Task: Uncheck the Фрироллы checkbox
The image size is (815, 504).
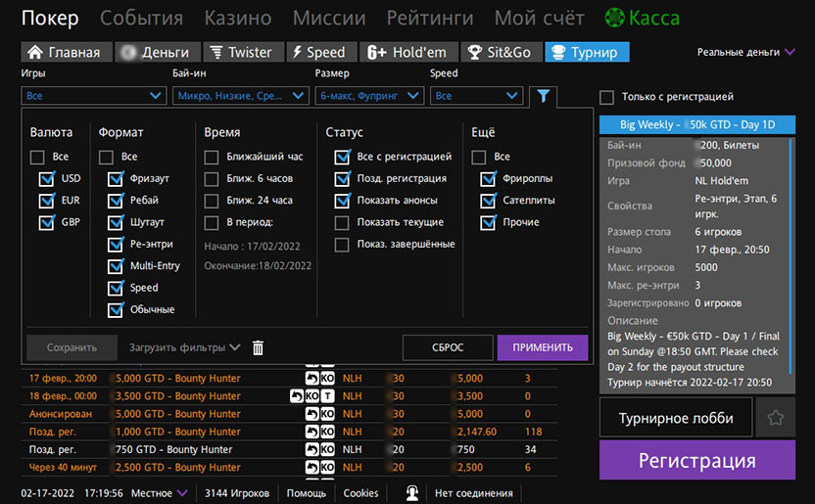Action: pyautogui.click(x=487, y=179)
